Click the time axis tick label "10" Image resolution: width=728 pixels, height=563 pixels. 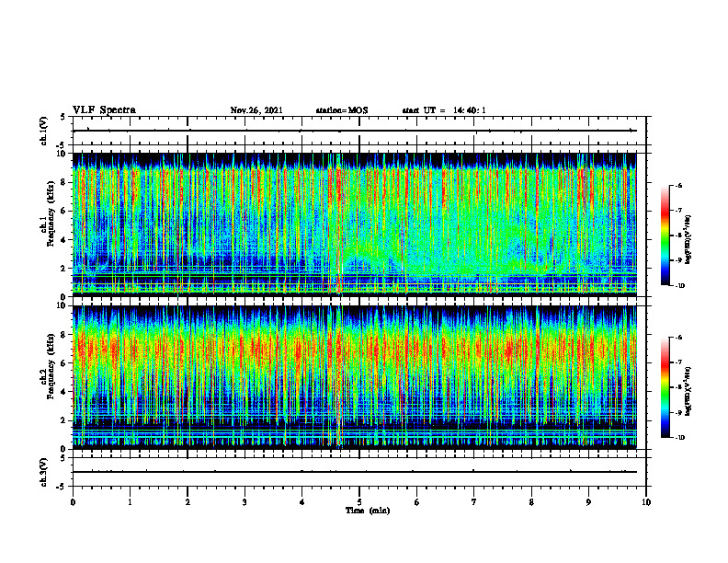click(646, 502)
